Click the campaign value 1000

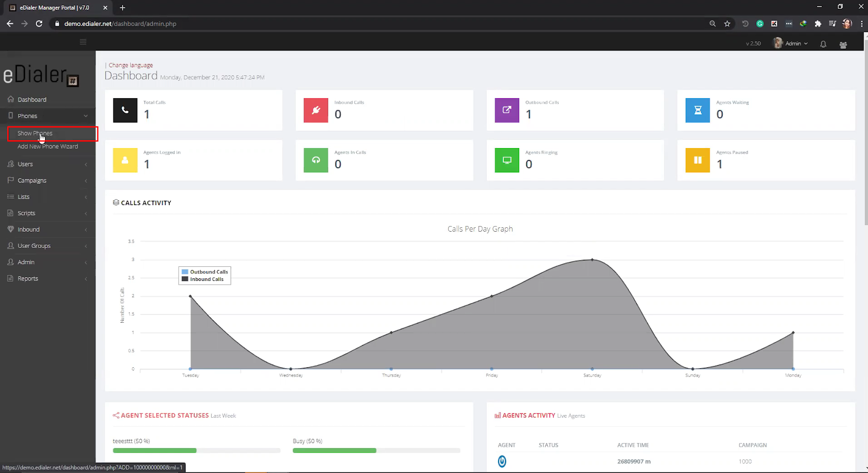(x=745, y=462)
